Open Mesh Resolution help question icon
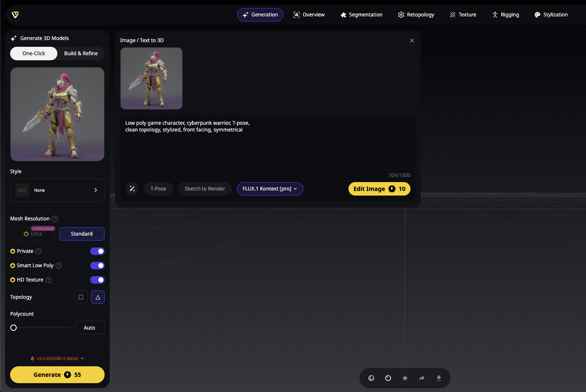Screen dimensions: 586x392 tap(55, 219)
